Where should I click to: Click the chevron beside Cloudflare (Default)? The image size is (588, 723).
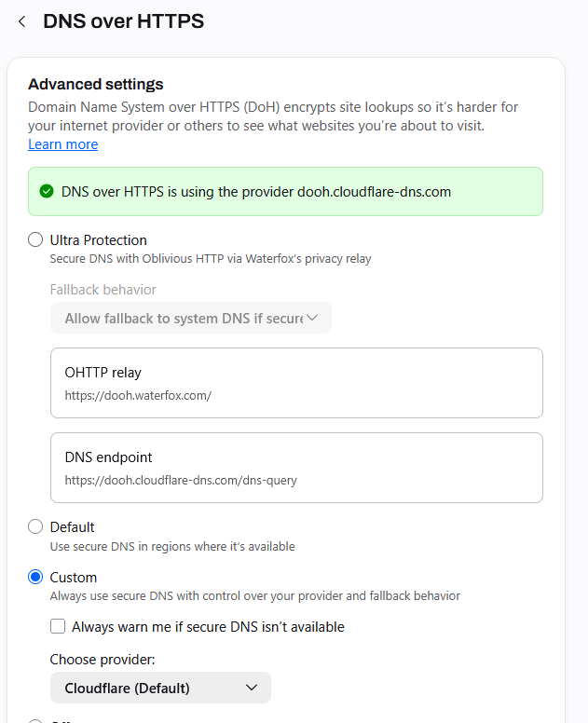click(252, 688)
